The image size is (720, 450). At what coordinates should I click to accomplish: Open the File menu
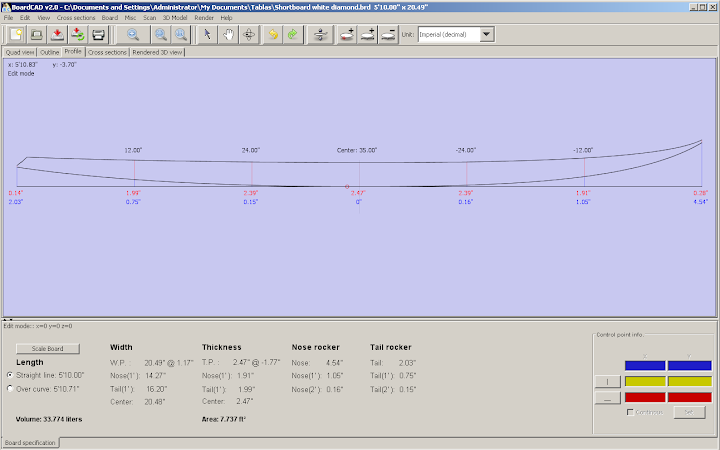click(x=8, y=18)
